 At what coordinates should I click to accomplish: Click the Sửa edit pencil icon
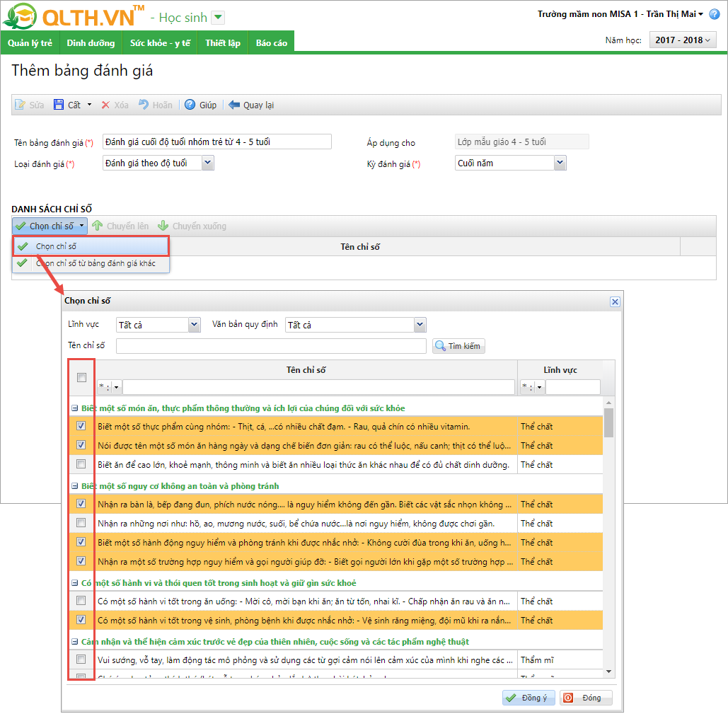(x=20, y=105)
